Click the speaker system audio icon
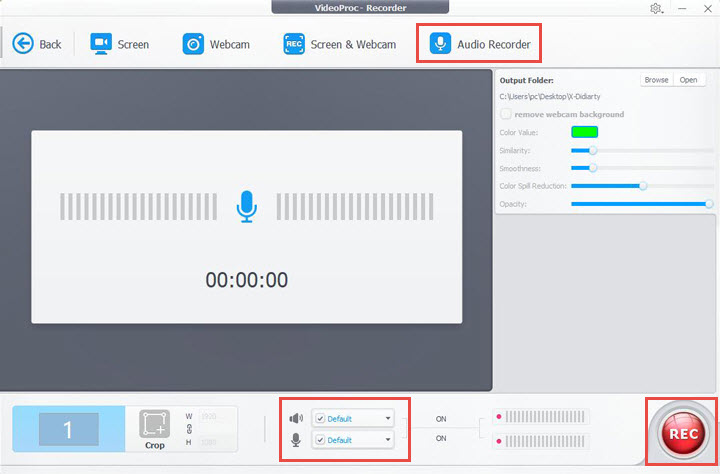This screenshot has width=720, height=474. [x=296, y=418]
